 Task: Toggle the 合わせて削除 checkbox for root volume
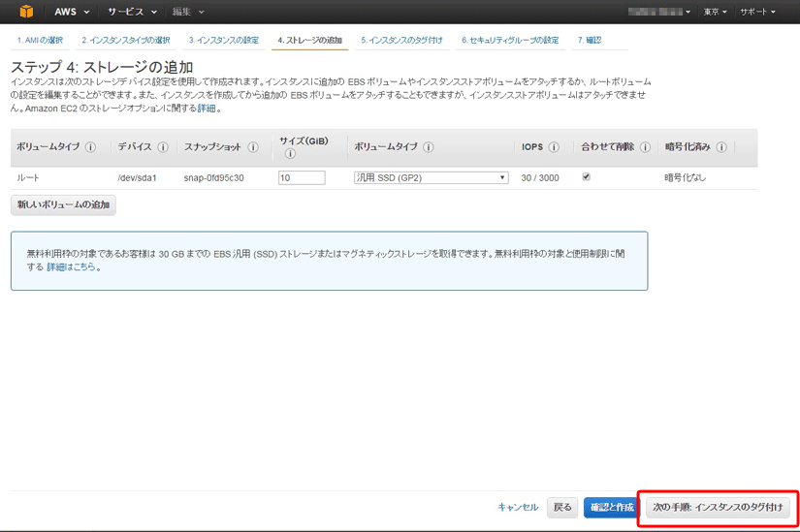pos(586,177)
